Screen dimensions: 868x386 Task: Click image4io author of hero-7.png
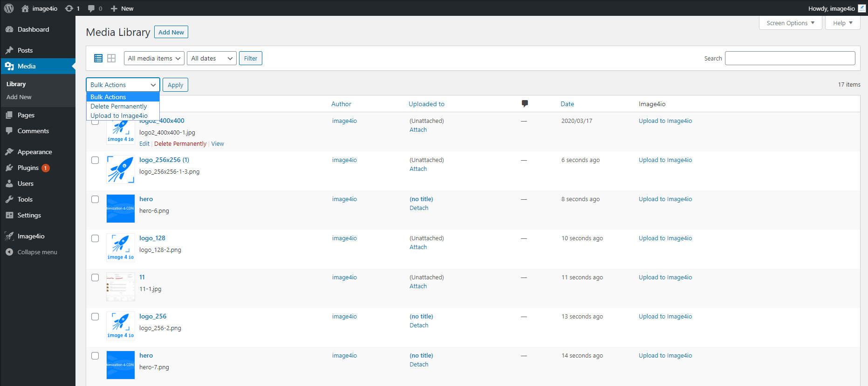344,355
